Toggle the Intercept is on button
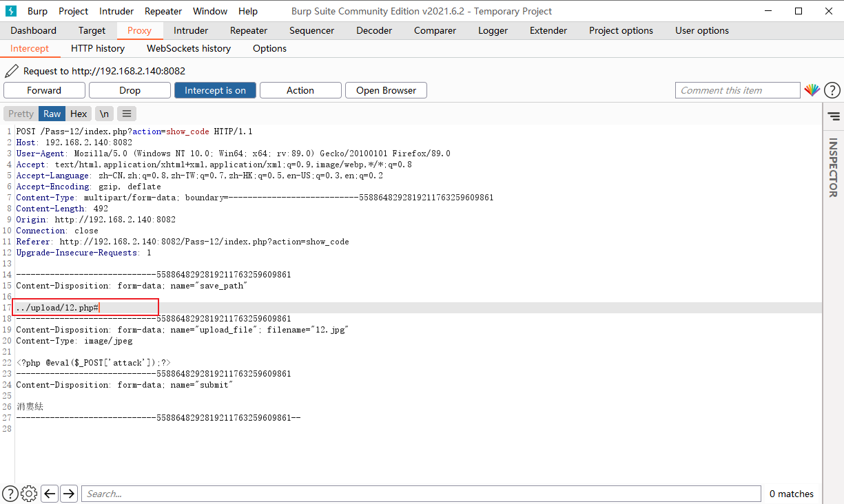 point(215,90)
